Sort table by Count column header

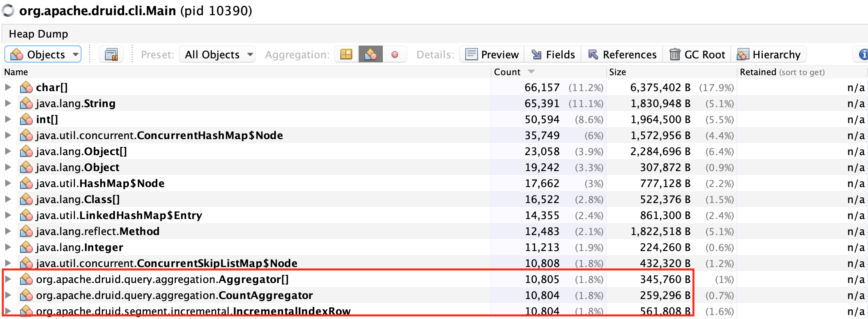pos(507,72)
